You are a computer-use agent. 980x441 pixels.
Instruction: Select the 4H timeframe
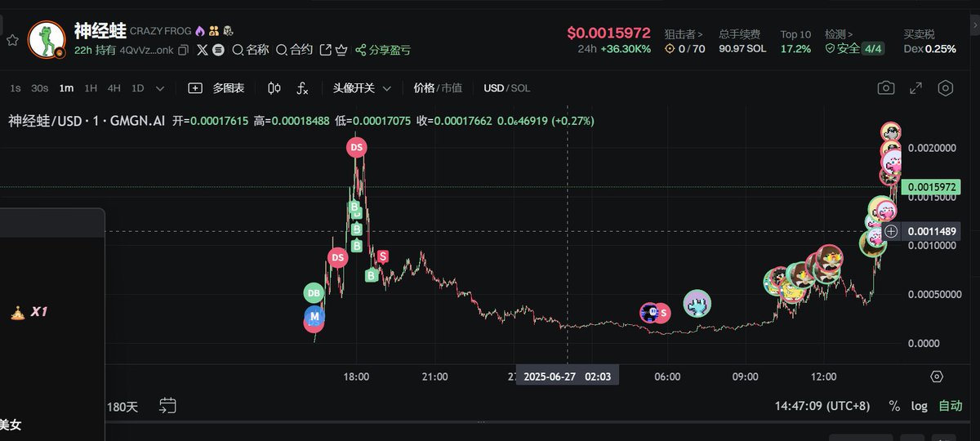point(114,88)
